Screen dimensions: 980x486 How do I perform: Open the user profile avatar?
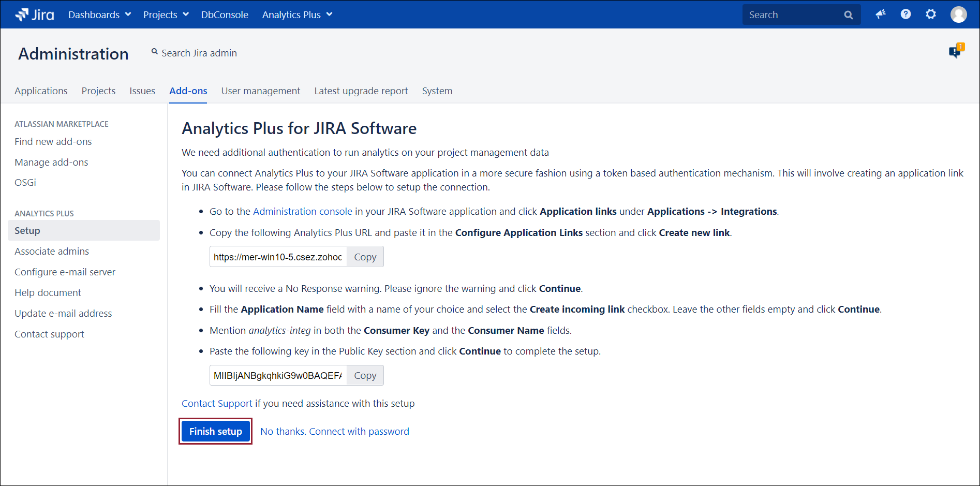coord(958,14)
